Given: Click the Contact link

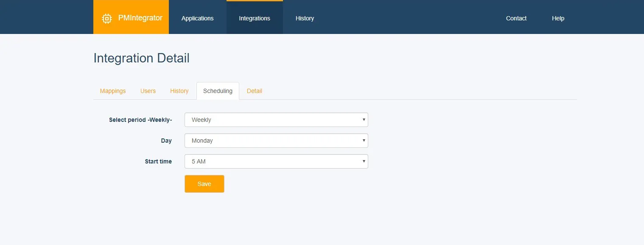Looking at the screenshot, I should 516,18.
